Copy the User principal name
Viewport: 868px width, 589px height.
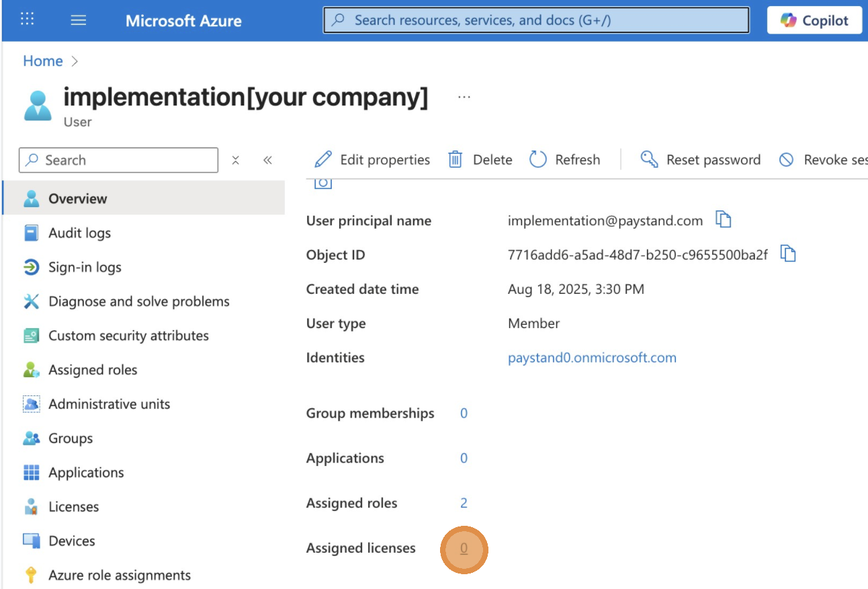(723, 220)
